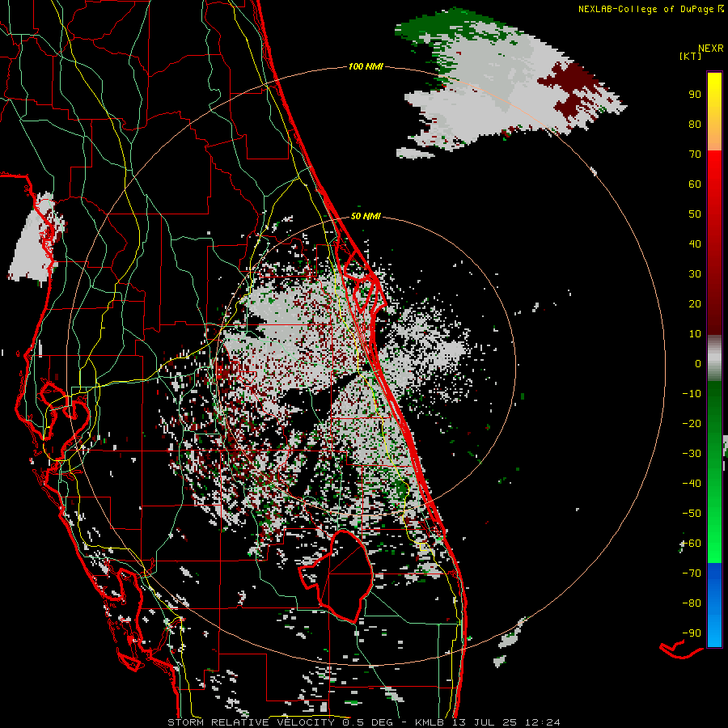Click the "80" value on the velocity scale
Screen dimensions: 728x728
pos(695,125)
